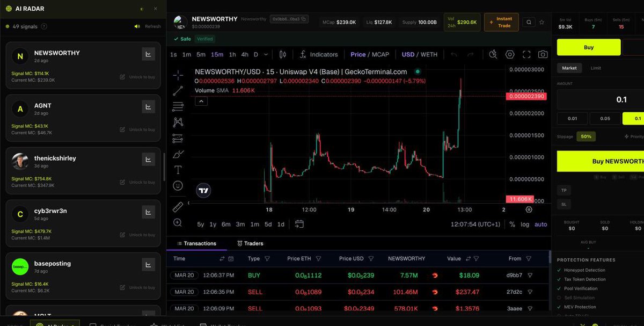Take a chart snapshot with camera icon
Viewport: 644px width, 326px height.
(543, 54)
